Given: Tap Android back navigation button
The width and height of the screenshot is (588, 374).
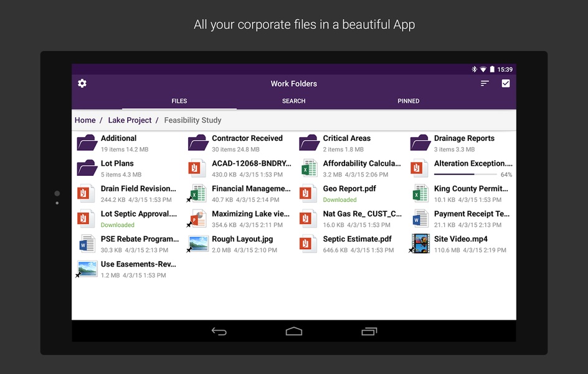Looking at the screenshot, I should [x=219, y=331].
